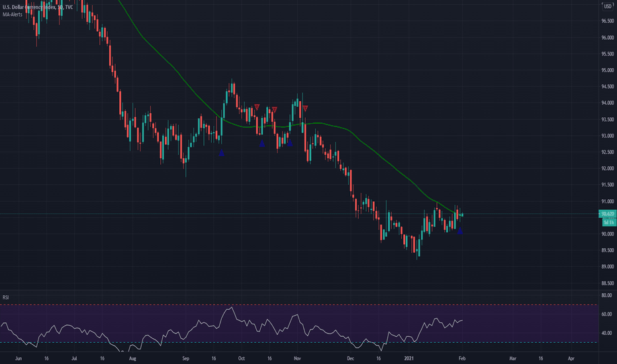The width and height of the screenshot is (617, 364).
Task: Click the 2021 label on time axis
Action: (x=409, y=359)
